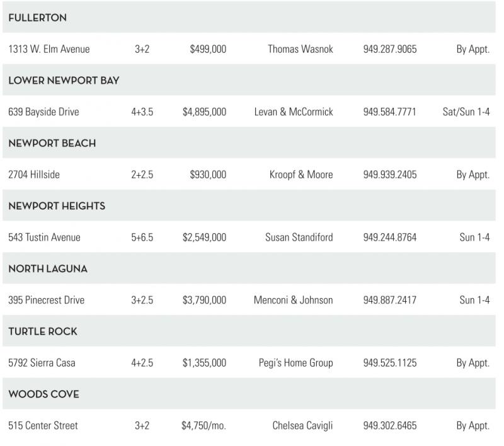This screenshot has width=504, height=446.
Task: Click agent name Thomas Wasnok
Action: (x=300, y=49)
